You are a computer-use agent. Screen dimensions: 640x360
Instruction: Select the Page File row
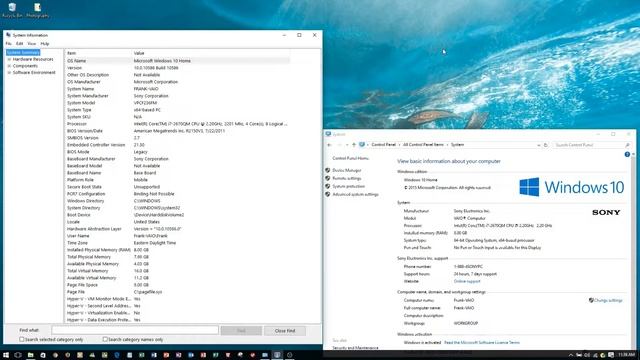178,292
